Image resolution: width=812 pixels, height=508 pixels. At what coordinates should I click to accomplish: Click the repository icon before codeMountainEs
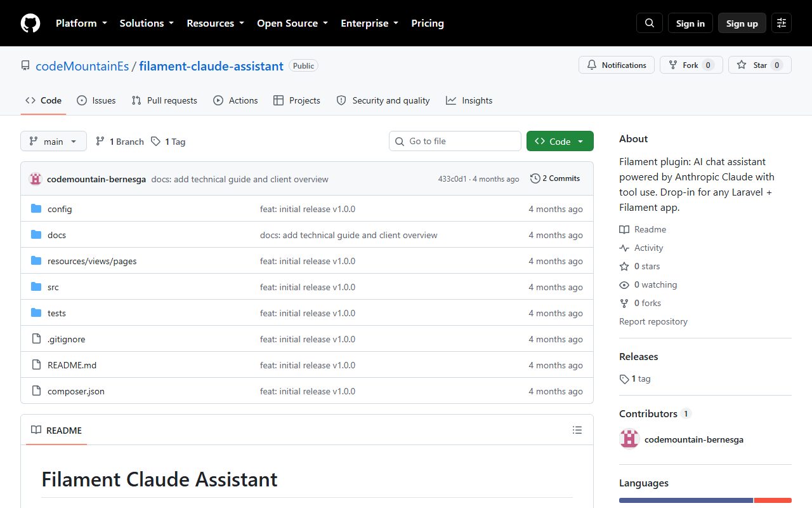pos(25,66)
